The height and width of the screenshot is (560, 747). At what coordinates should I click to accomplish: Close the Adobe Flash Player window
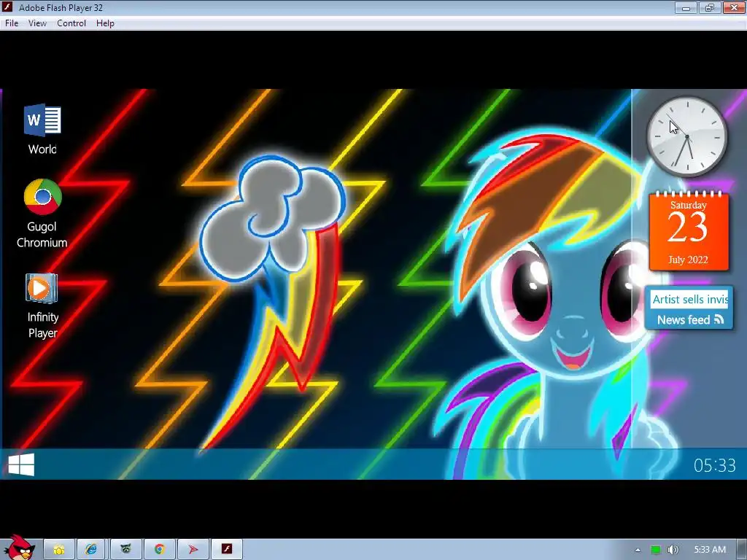point(734,7)
